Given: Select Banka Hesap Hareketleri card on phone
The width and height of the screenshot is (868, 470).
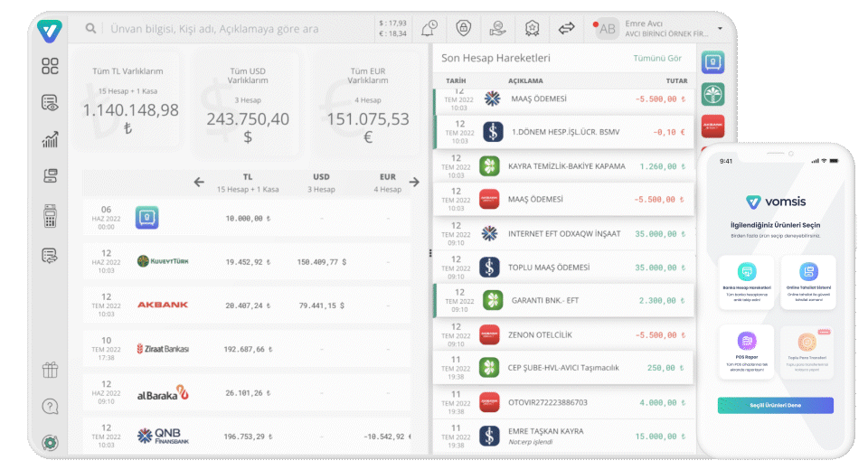Looking at the screenshot, I should (746, 282).
